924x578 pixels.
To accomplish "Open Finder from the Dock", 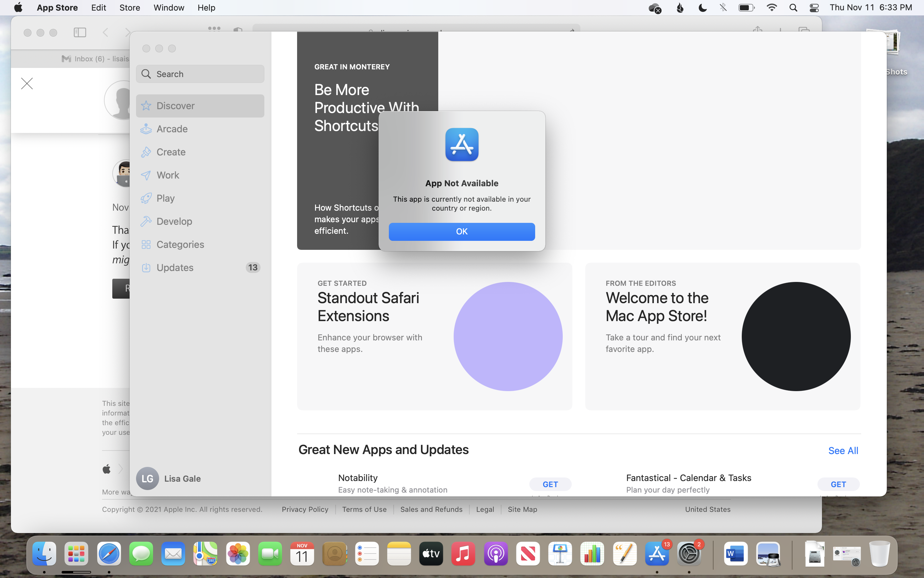I will [x=44, y=554].
